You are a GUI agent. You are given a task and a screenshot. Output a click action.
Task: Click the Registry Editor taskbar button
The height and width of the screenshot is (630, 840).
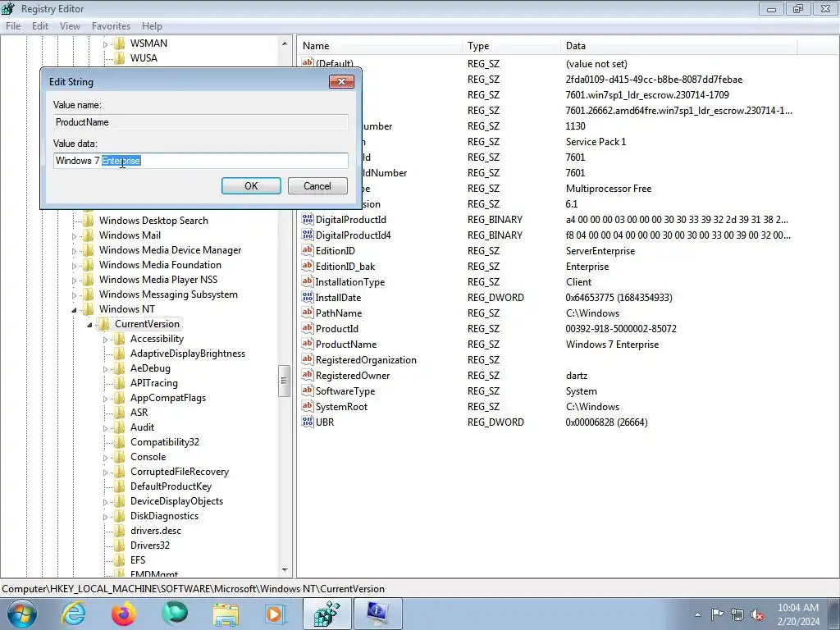[327, 614]
